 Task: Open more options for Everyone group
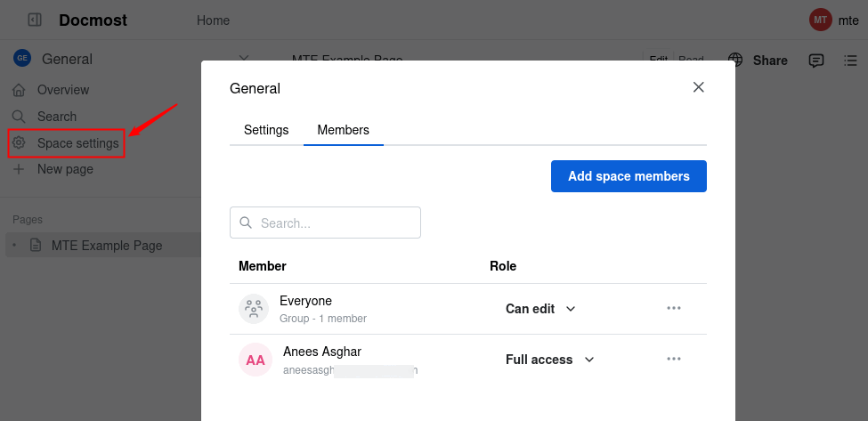click(674, 308)
